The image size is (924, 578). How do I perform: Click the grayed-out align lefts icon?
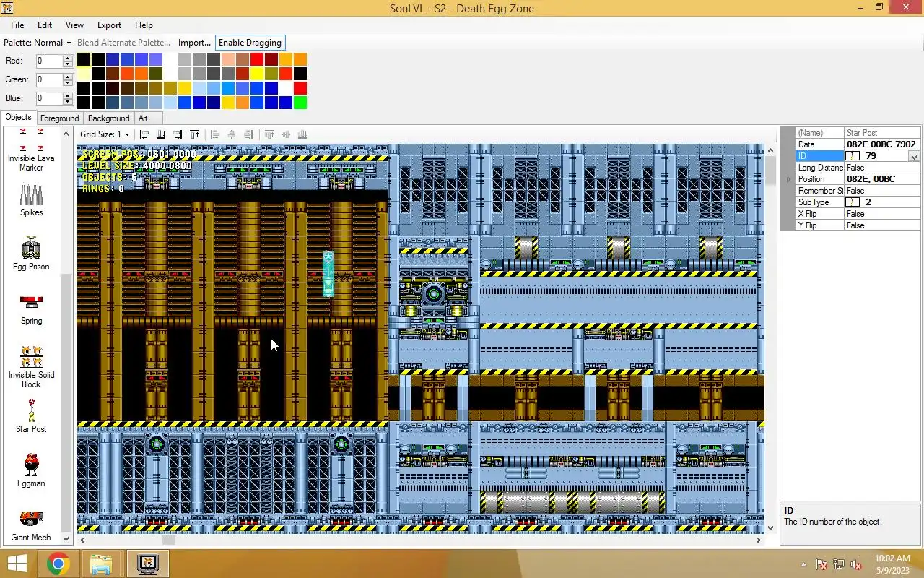point(214,134)
